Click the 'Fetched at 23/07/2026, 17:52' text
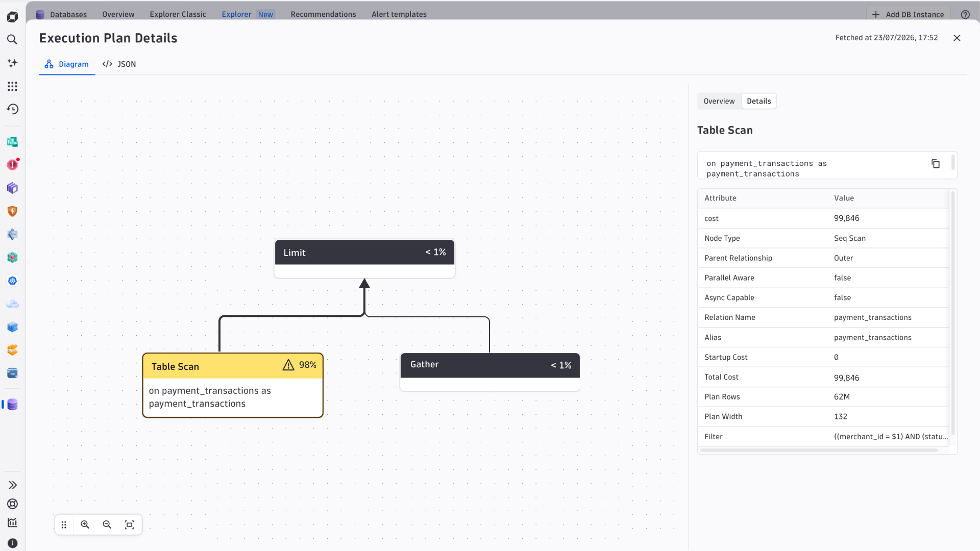The height and width of the screenshot is (551, 980). (887, 38)
